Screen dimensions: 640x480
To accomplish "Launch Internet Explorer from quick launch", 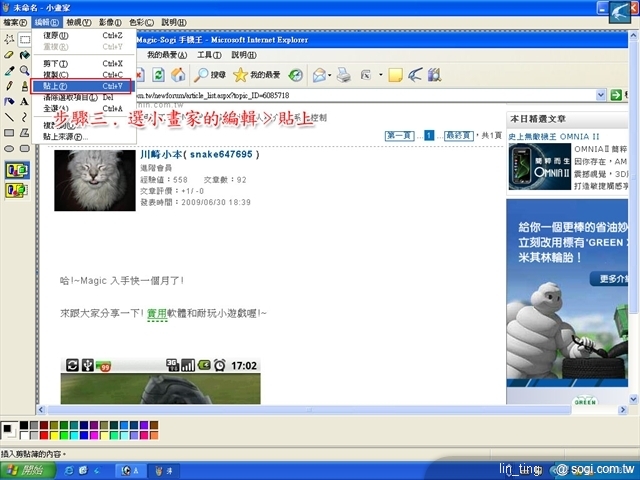I will coord(69,471).
